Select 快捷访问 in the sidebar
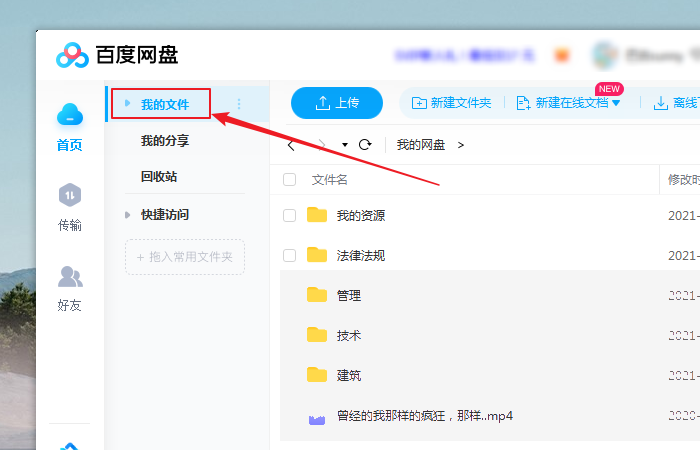This screenshot has width=700, height=450. (x=165, y=215)
